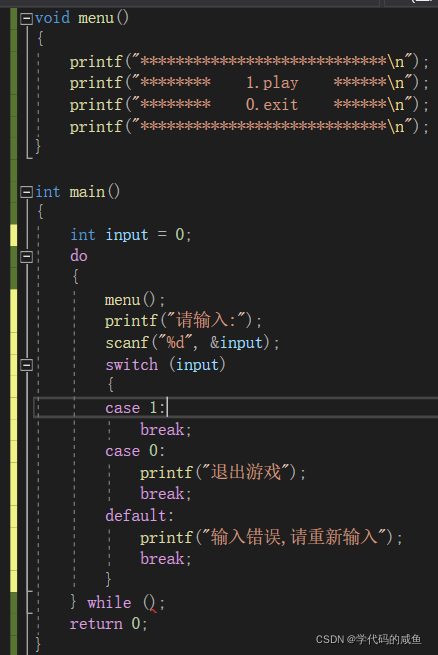438x655 pixels.
Task: Collapse the int main() function block
Action: tap(26, 192)
